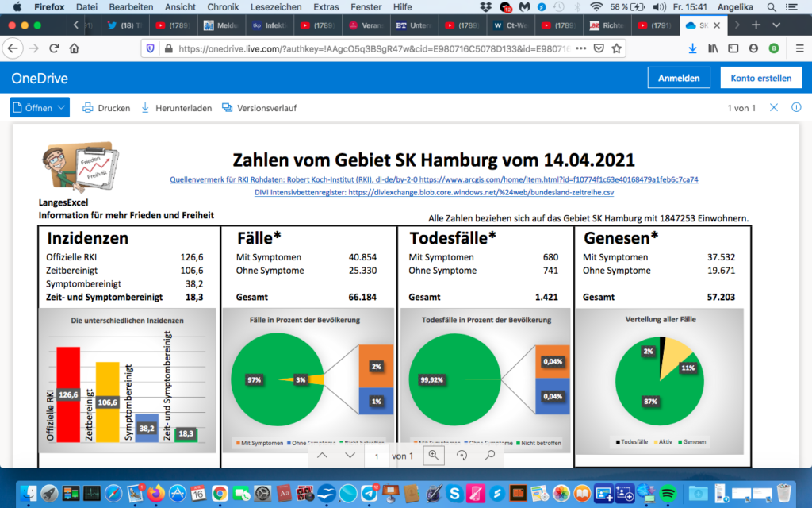Open the Chronik menu in menu bar
812x508 pixels.
(x=223, y=7)
